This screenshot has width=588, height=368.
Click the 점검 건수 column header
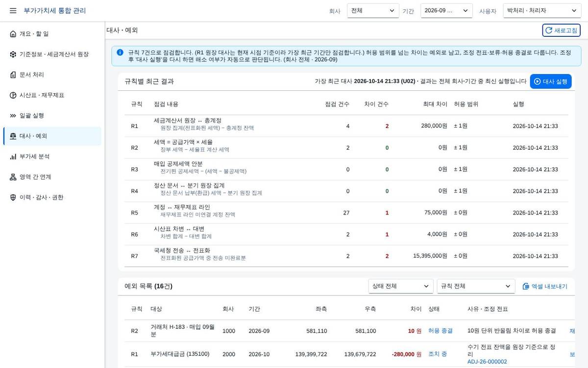click(337, 104)
